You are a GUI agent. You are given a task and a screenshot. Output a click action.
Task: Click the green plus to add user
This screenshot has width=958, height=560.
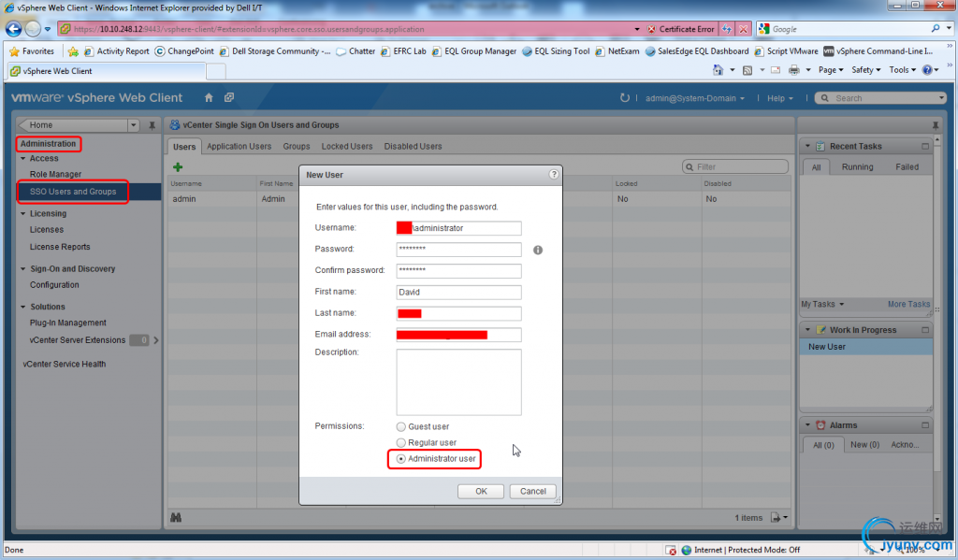[178, 166]
